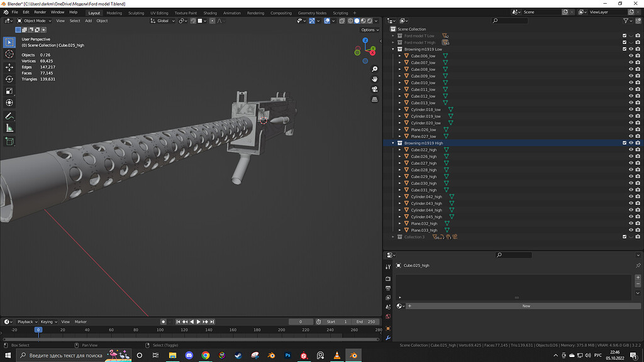Activate the Rotate tool
The height and width of the screenshot is (362, 644).
tap(9, 79)
